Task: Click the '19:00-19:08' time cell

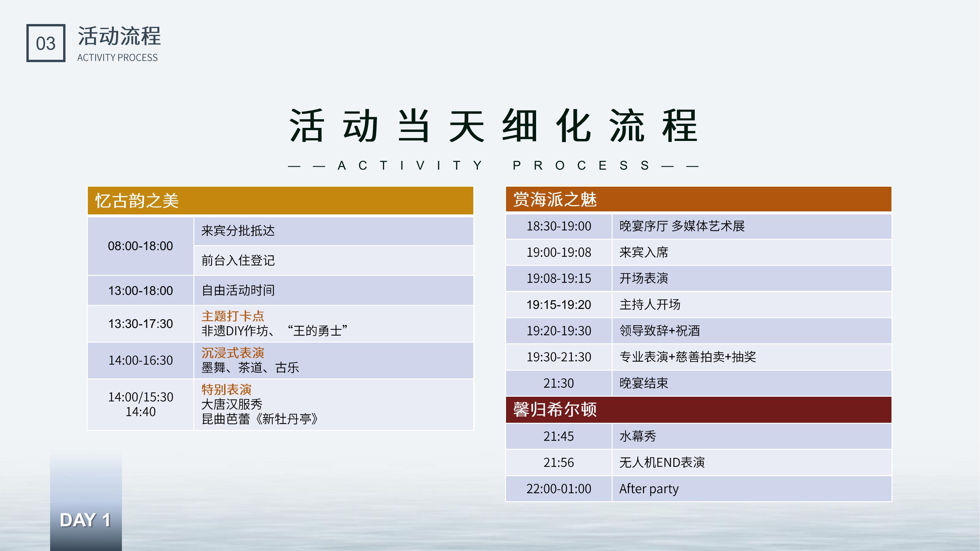Action: point(558,252)
